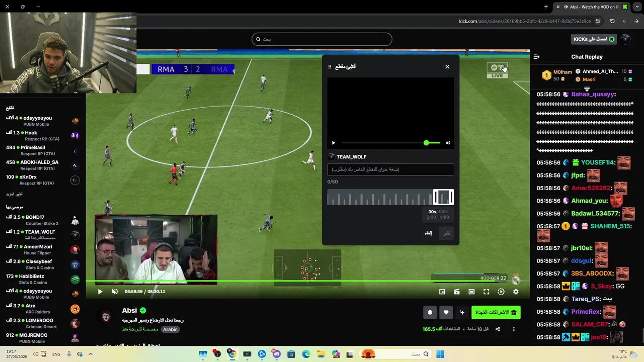This screenshot has height=362, width=644.
Task: Open playback speed control icon
Action: (501, 292)
